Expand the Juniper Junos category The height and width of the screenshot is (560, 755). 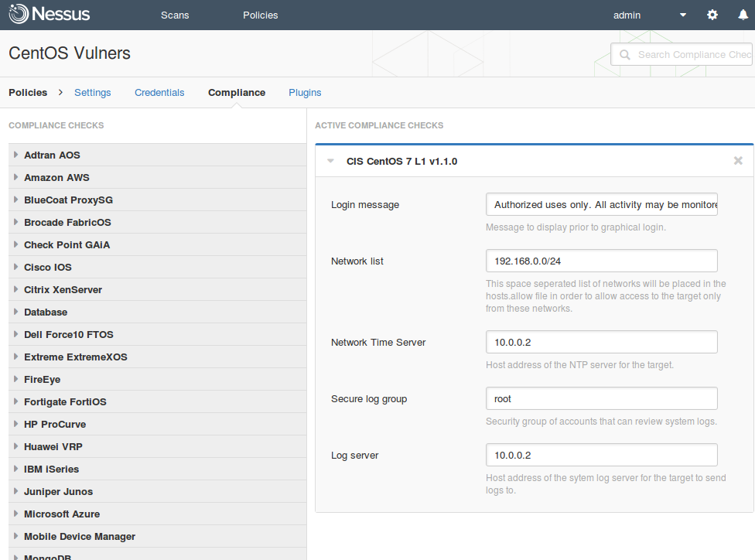pyautogui.click(x=158, y=492)
